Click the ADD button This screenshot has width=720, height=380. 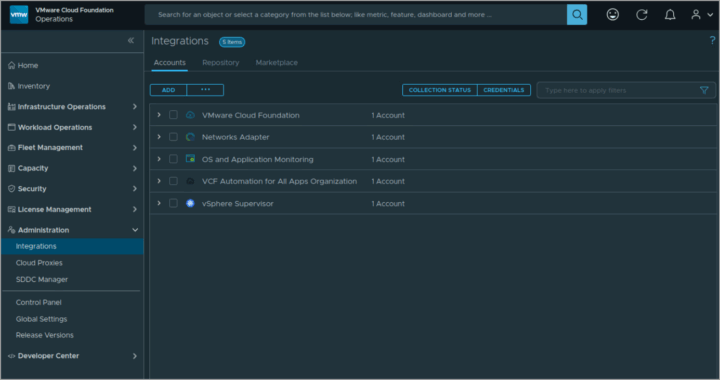click(169, 90)
